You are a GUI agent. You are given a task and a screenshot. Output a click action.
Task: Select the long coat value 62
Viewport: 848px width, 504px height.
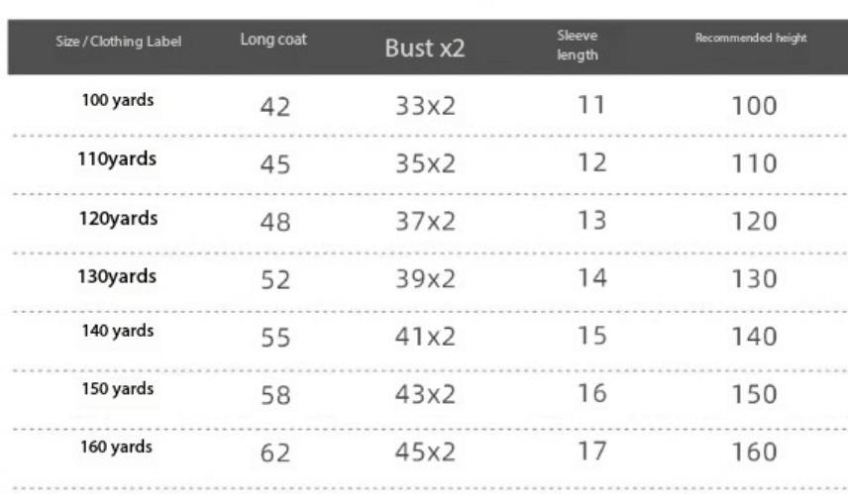pos(274,452)
